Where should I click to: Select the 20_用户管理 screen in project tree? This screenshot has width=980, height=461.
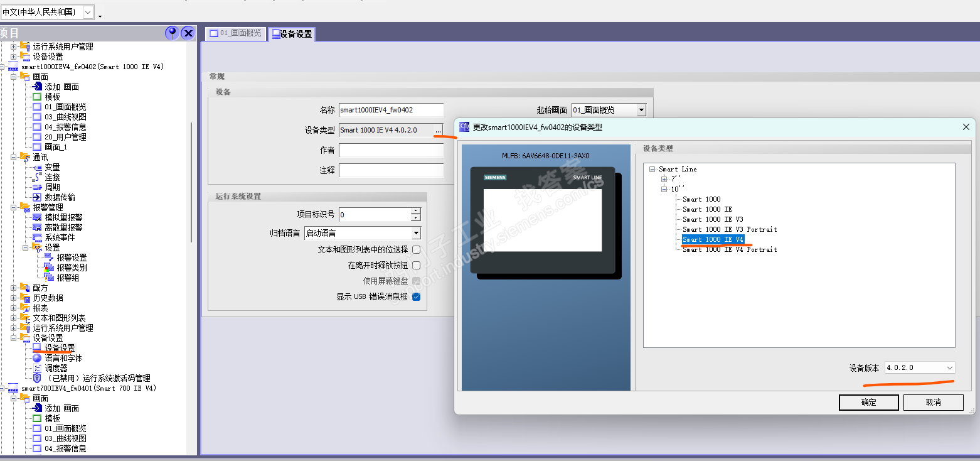tap(65, 137)
